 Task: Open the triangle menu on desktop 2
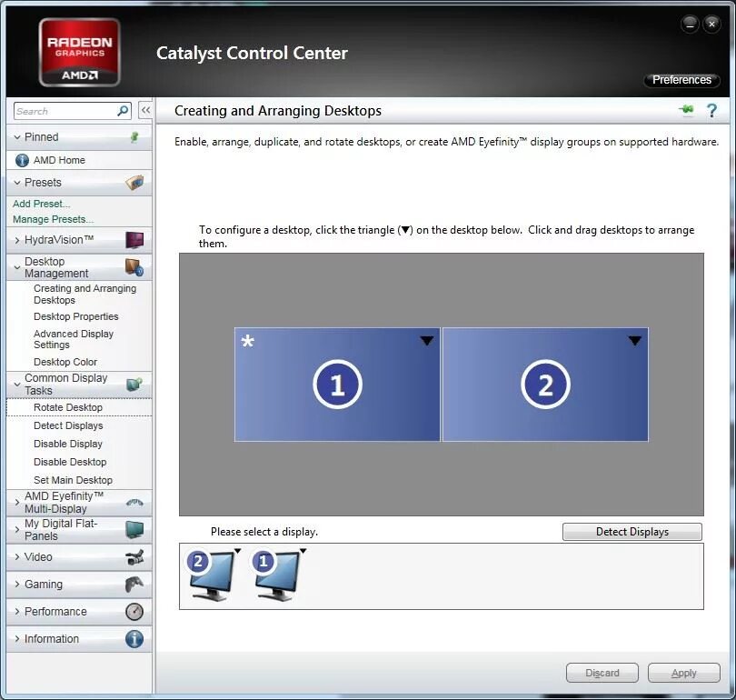pyautogui.click(x=634, y=341)
